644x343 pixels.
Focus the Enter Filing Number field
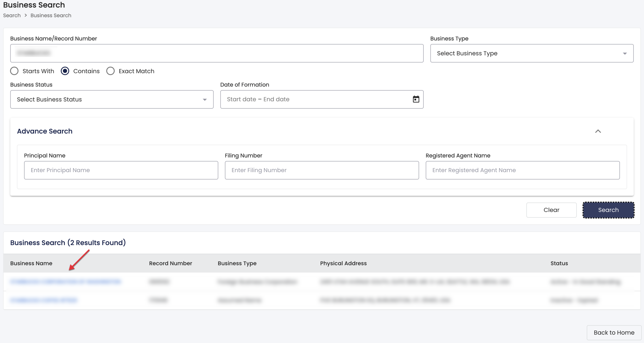pos(321,170)
